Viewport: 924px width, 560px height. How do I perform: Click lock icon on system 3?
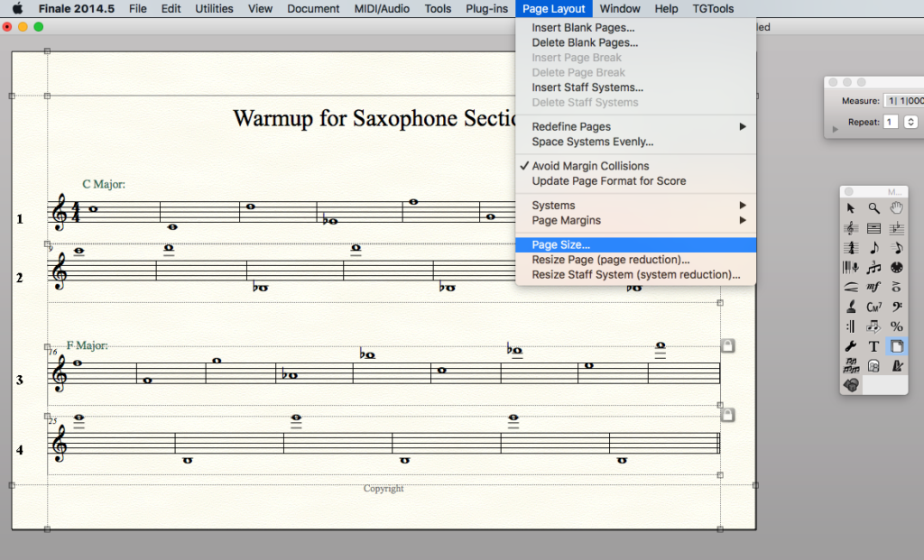[727, 345]
